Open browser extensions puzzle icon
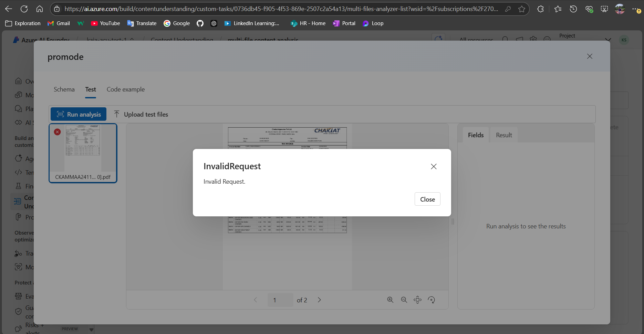 click(541, 9)
